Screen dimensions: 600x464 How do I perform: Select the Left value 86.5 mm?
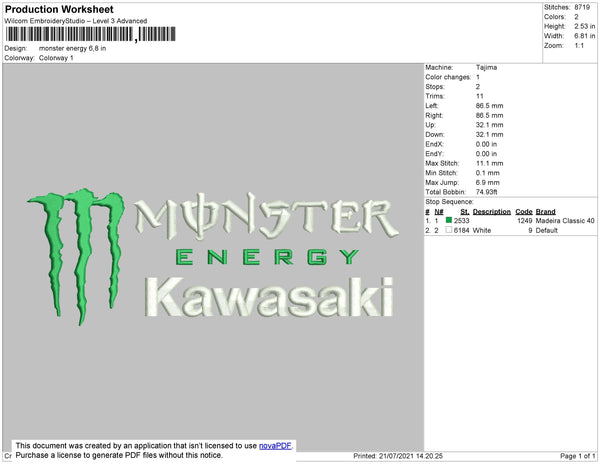tap(490, 106)
